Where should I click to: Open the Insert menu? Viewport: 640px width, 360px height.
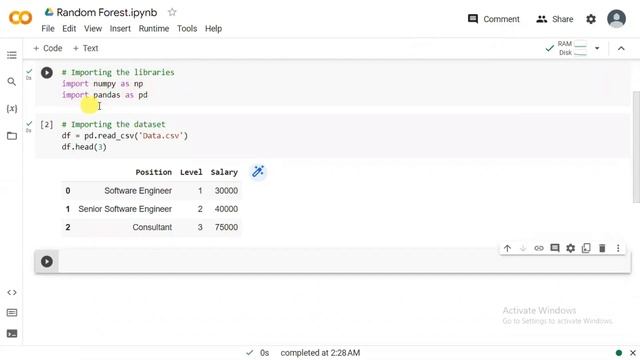point(120,29)
